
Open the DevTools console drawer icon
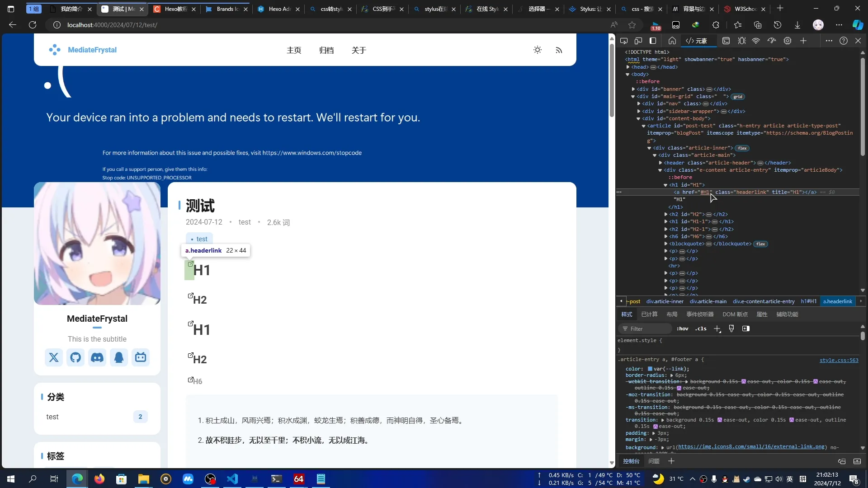726,41
